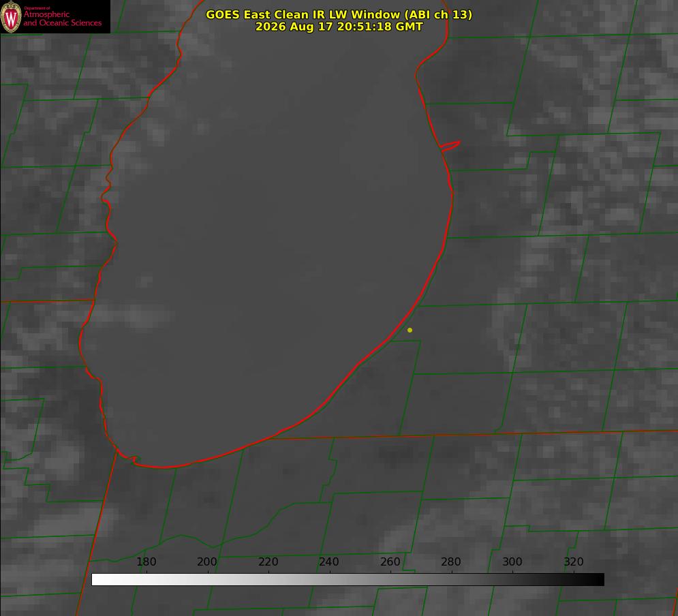Image resolution: width=678 pixels, height=616 pixels.
Task: Click the 260 tick label on colorbar
Action: pos(390,561)
